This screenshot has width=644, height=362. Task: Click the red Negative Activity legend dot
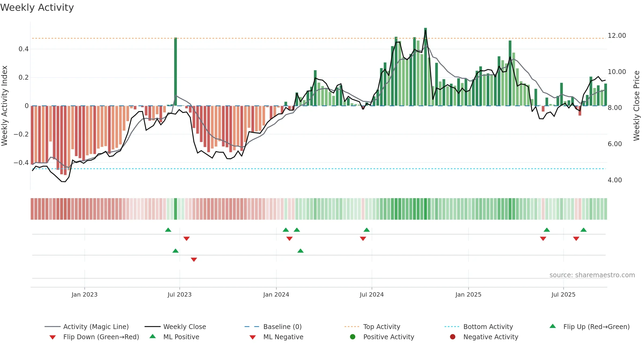[453, 337]
